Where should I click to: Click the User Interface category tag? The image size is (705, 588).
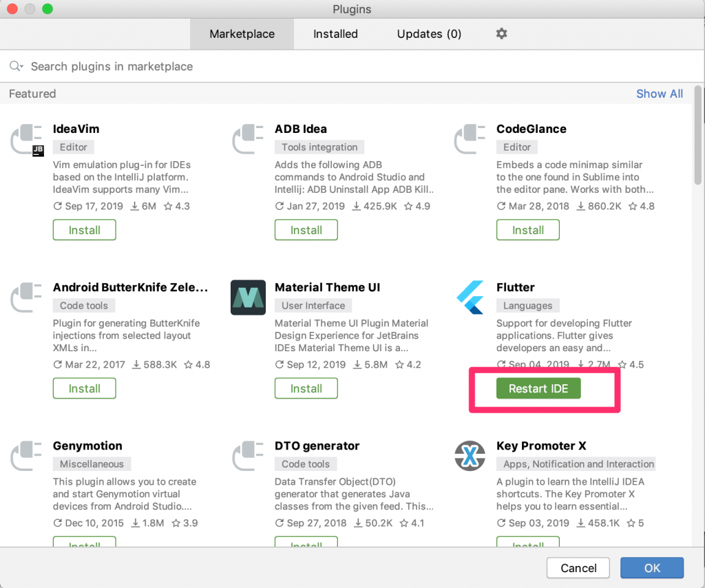[x=313, y=305]
